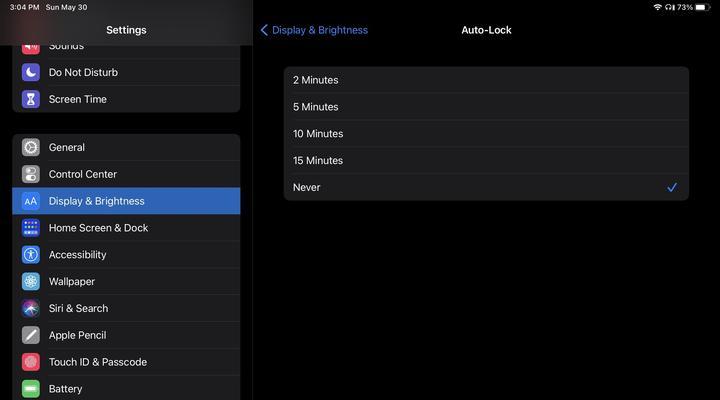Tap the Display & Brightness AA icon
Screen dimensions: 720x400
coord(31,201)
